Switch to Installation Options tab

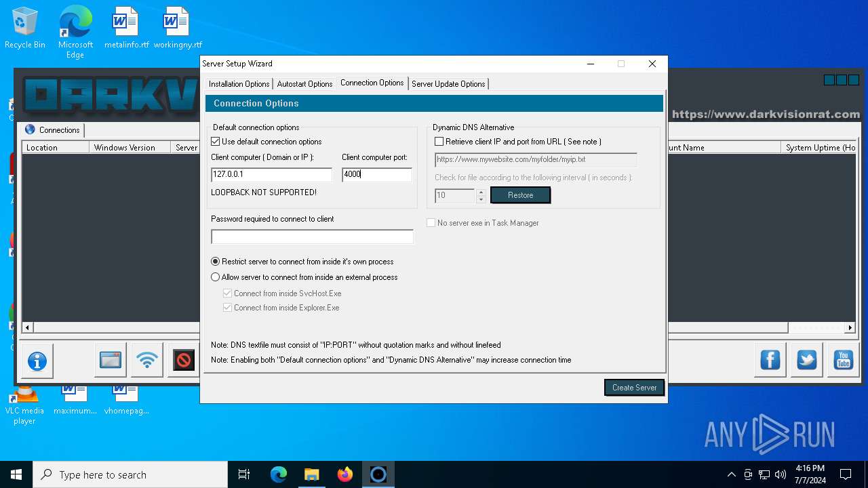[x=239, y=84]
